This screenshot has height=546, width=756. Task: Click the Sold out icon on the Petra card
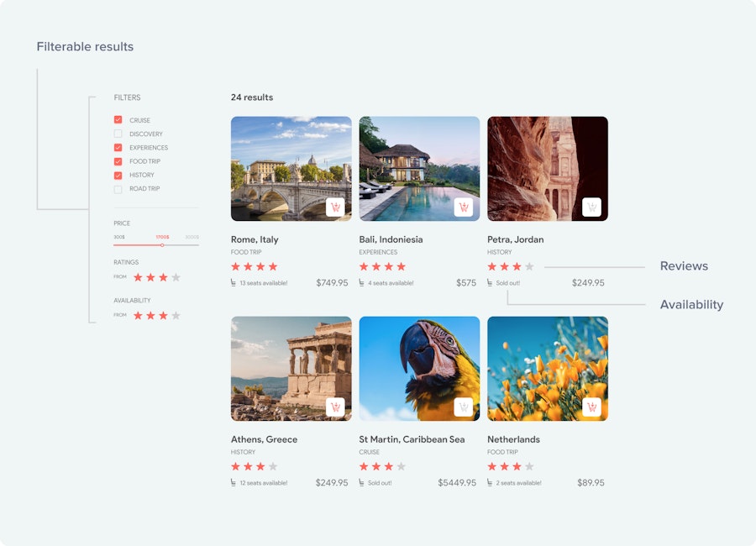[x=491, y=283]
